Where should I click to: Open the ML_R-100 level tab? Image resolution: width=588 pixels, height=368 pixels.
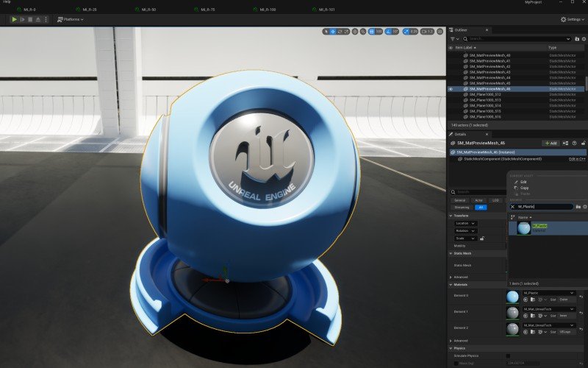point(265,10)
